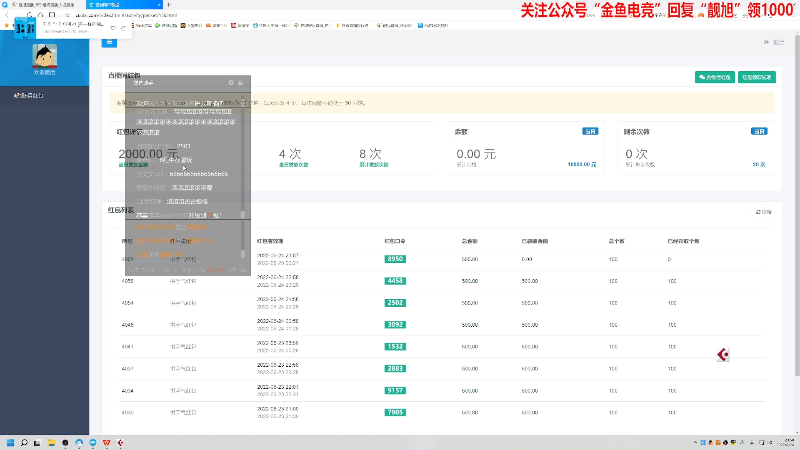Click the heart icon on the music popup
The height and width of the screenshot is (450, 800).
tap(113, 28)
